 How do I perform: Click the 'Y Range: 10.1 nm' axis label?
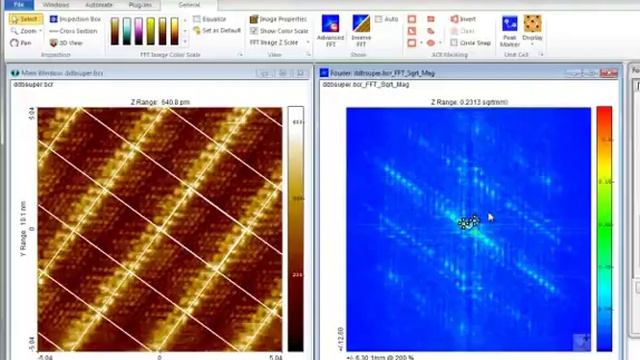(x=23, y=229)
